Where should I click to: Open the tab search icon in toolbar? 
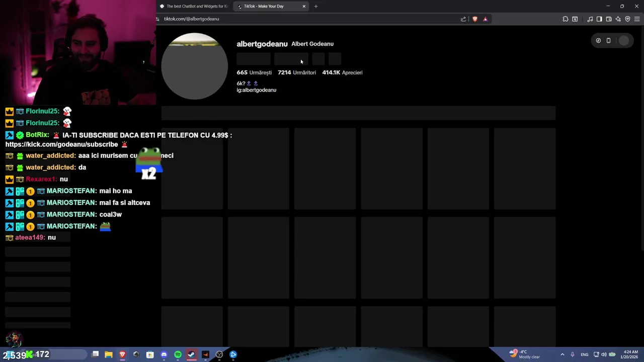(575, 19)
